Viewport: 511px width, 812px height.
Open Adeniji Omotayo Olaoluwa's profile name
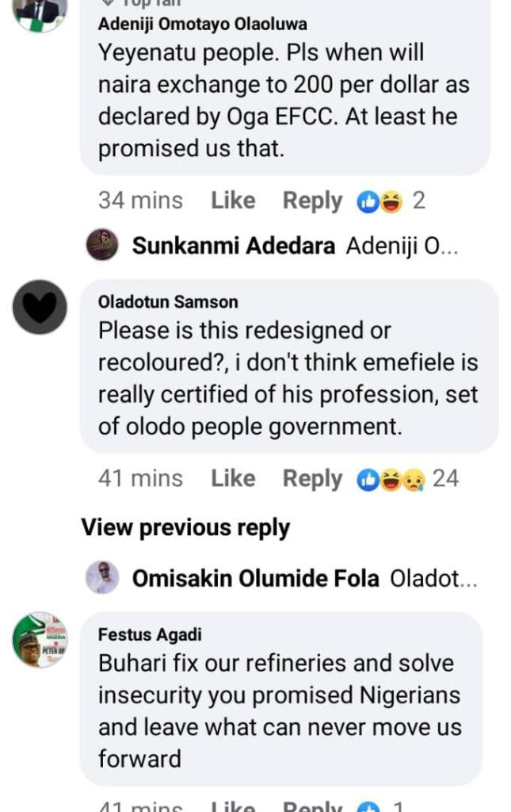202,24
